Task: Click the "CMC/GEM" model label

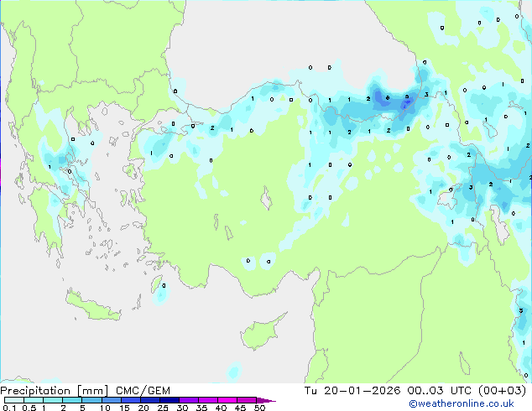Action: point(143,391)
